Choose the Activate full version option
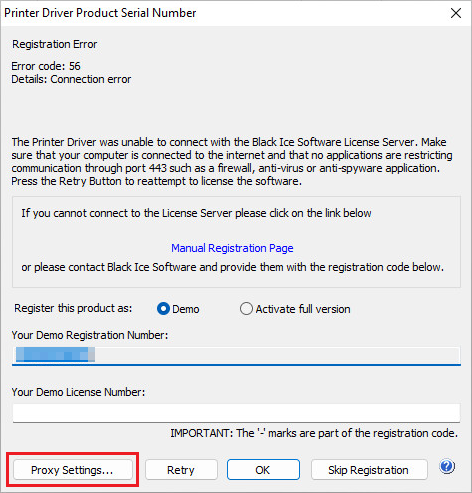 pos(246,309)
